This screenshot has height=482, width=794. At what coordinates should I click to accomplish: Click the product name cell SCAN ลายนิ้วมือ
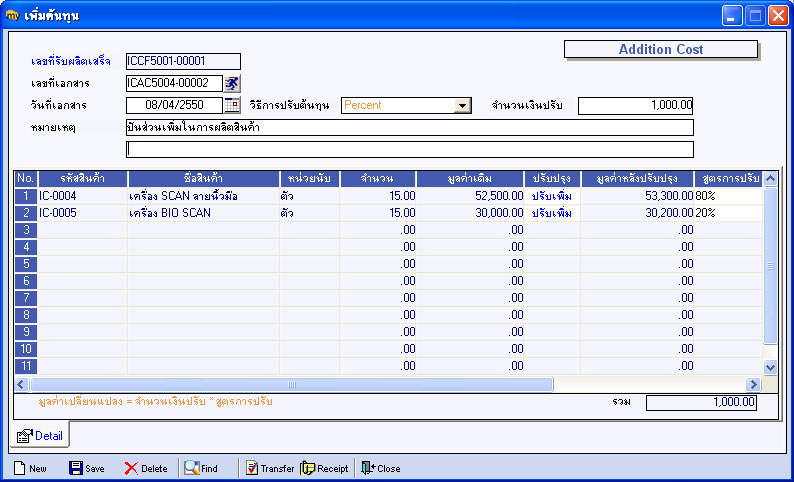click(x=204, y=196)
